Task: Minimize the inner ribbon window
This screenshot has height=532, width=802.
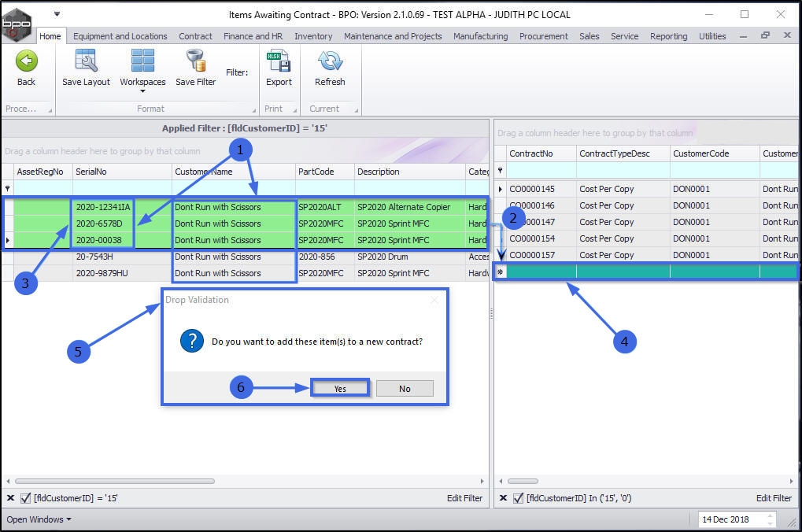Action: [743, 36]
